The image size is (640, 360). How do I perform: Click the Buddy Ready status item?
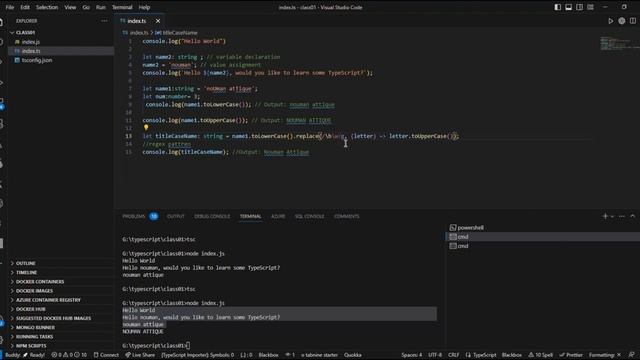pyautogui.click(x=25, y=355)
